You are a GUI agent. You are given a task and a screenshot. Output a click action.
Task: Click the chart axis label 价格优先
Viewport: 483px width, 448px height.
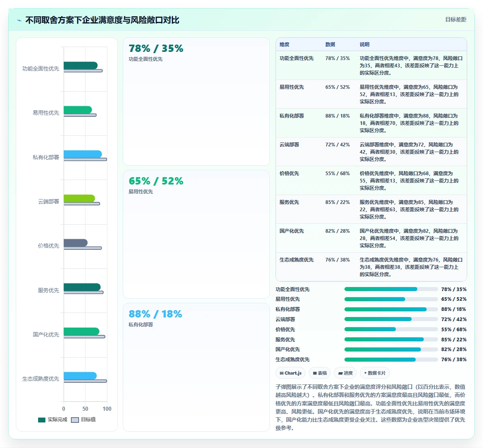pos(48,246)
